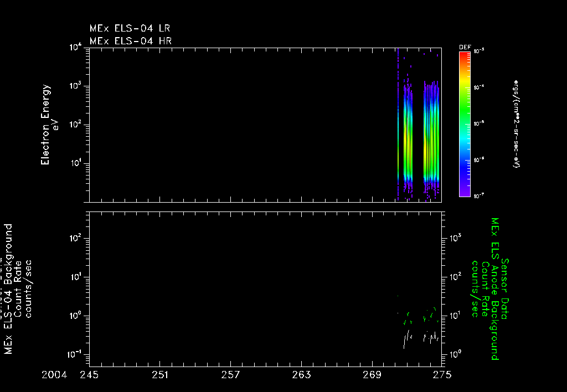Click the green 'Sensor Data' label
The image size is (567, 392).
504,289
